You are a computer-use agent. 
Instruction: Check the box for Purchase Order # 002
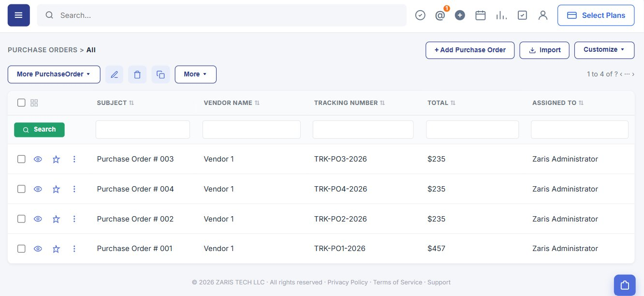[21, 219]
